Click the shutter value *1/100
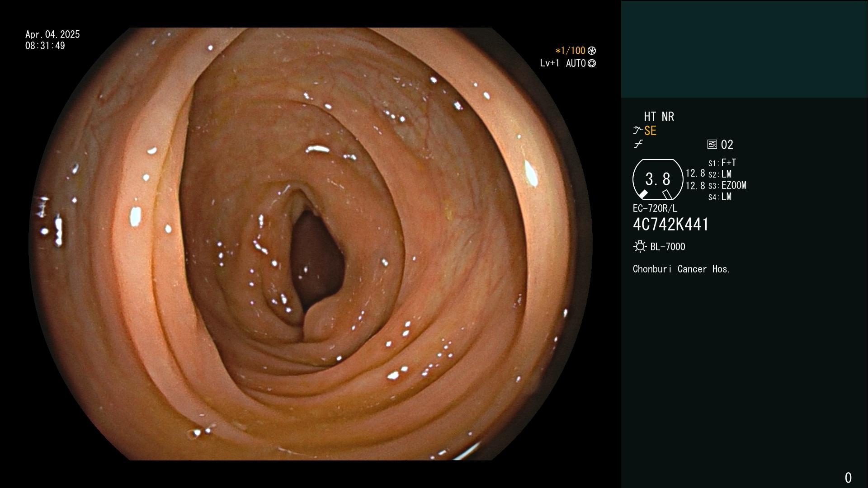This screenshot has height=488, width=868. point(570,51)
